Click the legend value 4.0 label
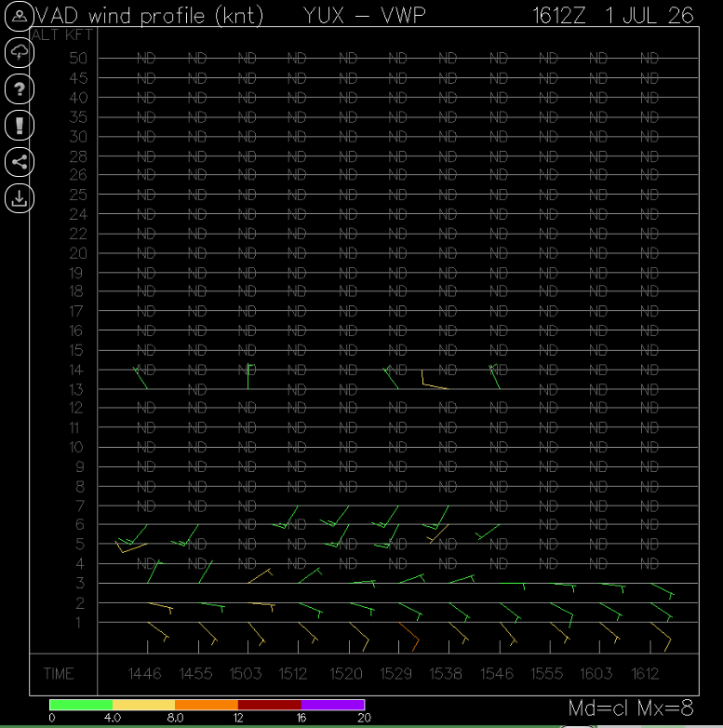Image resolution: width=723 pixels, height=728 pixels. [x=113, y=719]
